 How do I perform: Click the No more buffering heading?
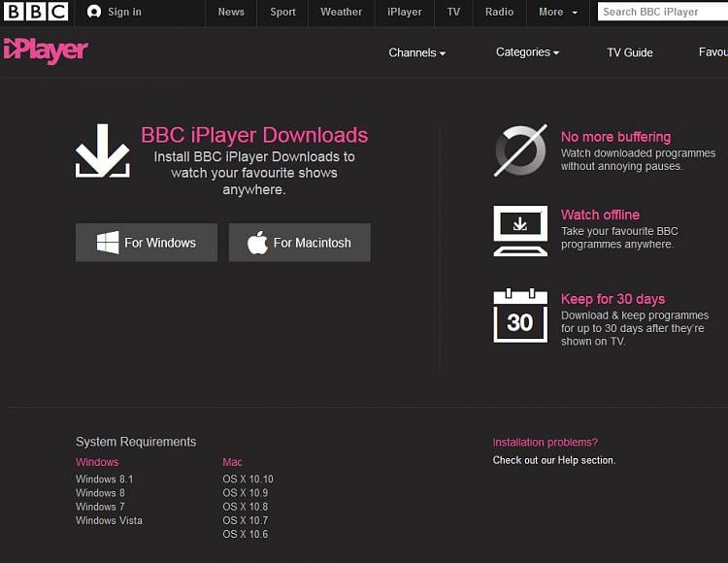pos(615,137)
